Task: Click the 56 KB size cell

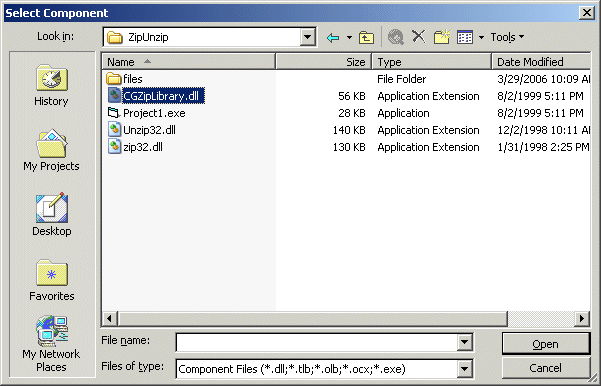Action: tap(351, 96)
